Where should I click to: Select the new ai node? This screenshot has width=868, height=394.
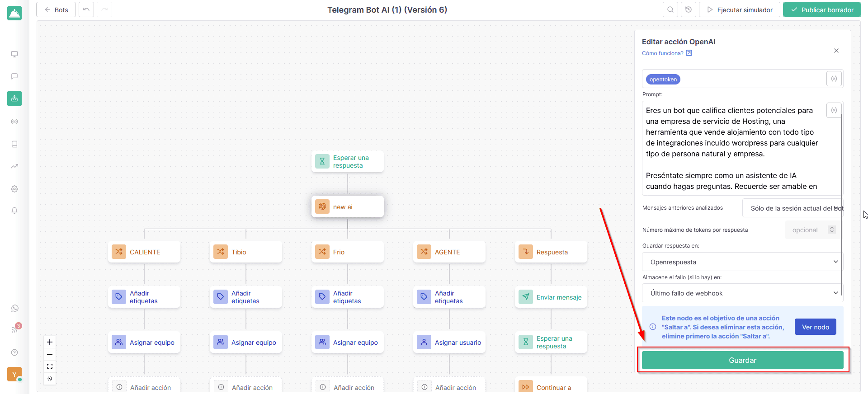click(348, 206)
